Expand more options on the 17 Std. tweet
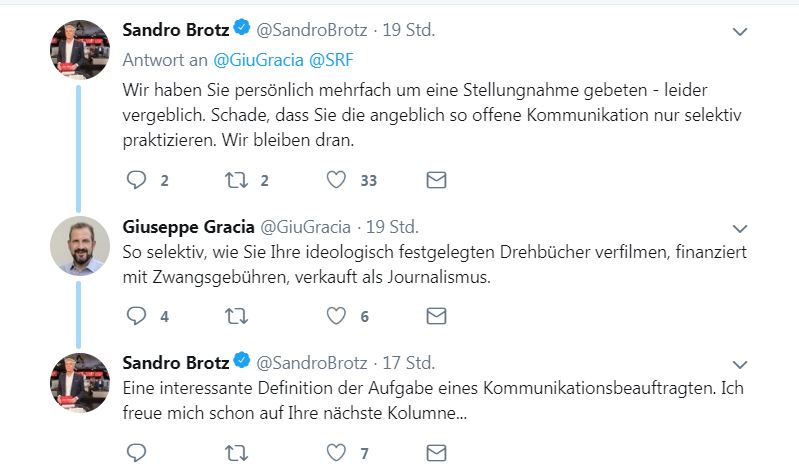 tap(740, 364)
